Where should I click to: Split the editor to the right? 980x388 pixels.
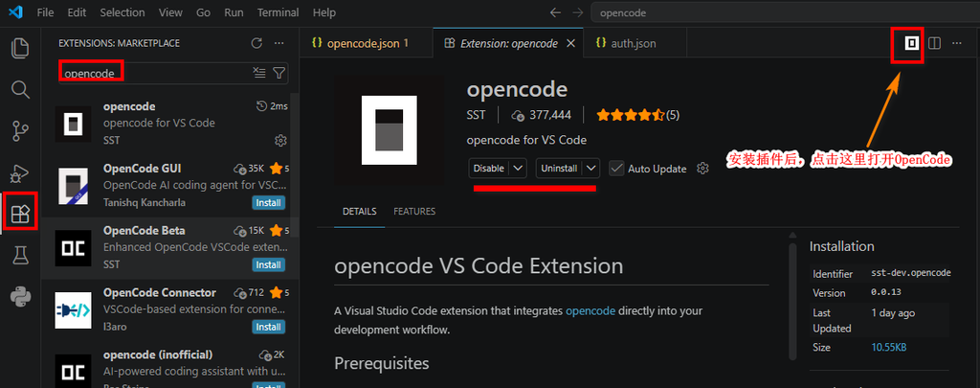pos(934,43)
